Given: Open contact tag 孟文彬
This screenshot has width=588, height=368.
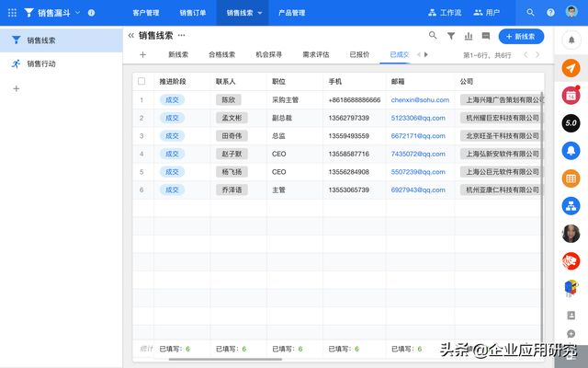Looking at the screenshot, I should [232, 118].
